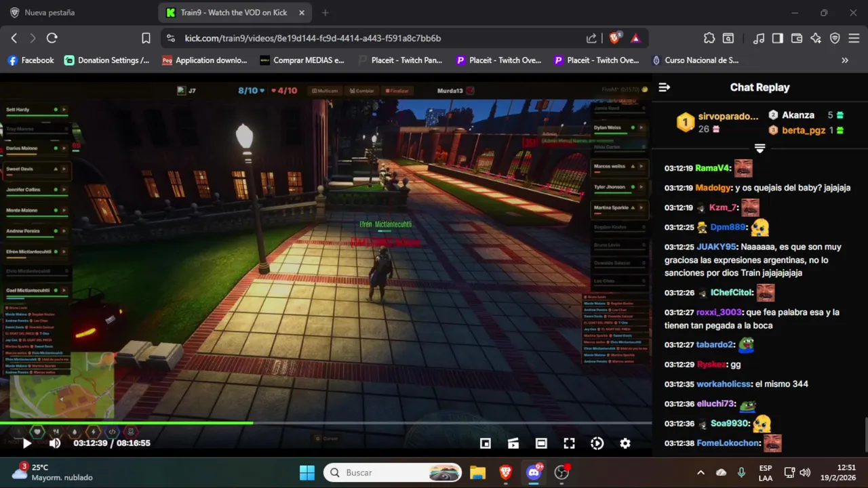Expand the leaderboard with the down arrow
The image size is (868, 488).
click(x=759, y=148)
